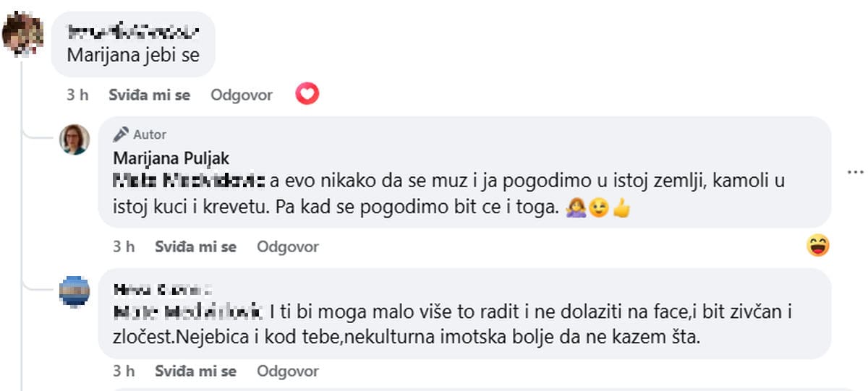
Task: Open the '3 h' timestamp under Marijana's reply
Action: tap(124, 246)
